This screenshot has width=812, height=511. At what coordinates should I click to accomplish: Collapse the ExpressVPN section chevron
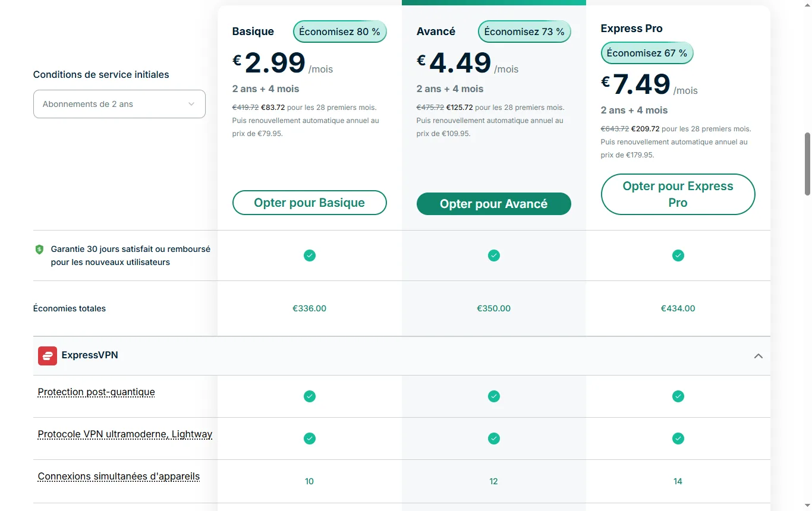(758, 356)
